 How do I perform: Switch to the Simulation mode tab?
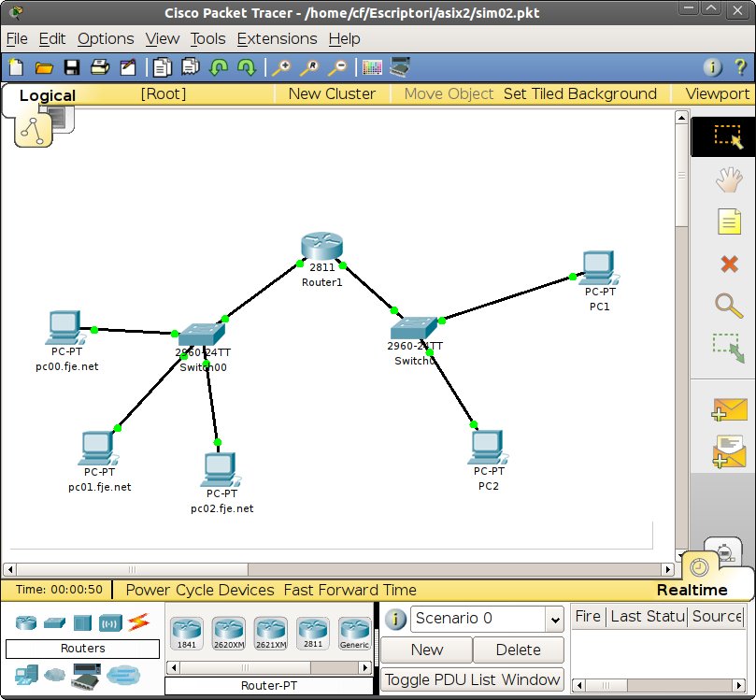pyautogui.click(x=722, y=552)
